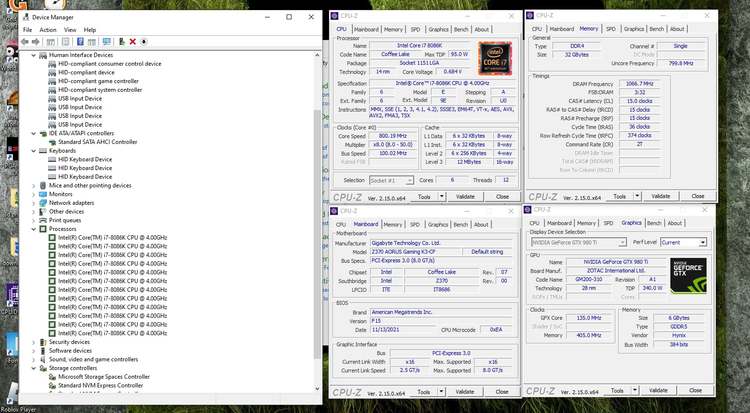Screen dimensions: 750x413
Task: Click the red X Uninstall device icon
Action: 132,42
